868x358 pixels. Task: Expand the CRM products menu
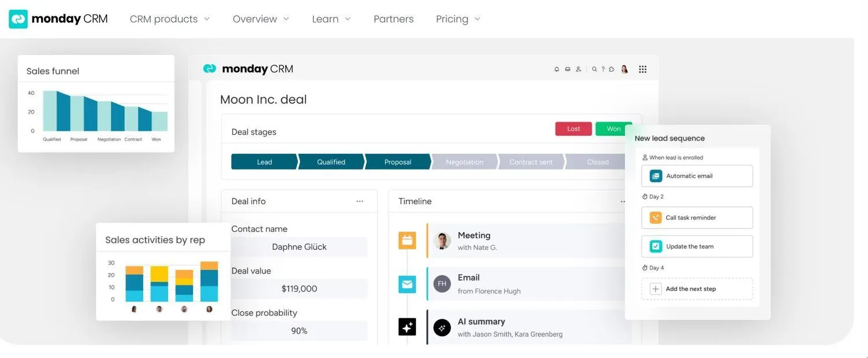(x=170, y=19)
